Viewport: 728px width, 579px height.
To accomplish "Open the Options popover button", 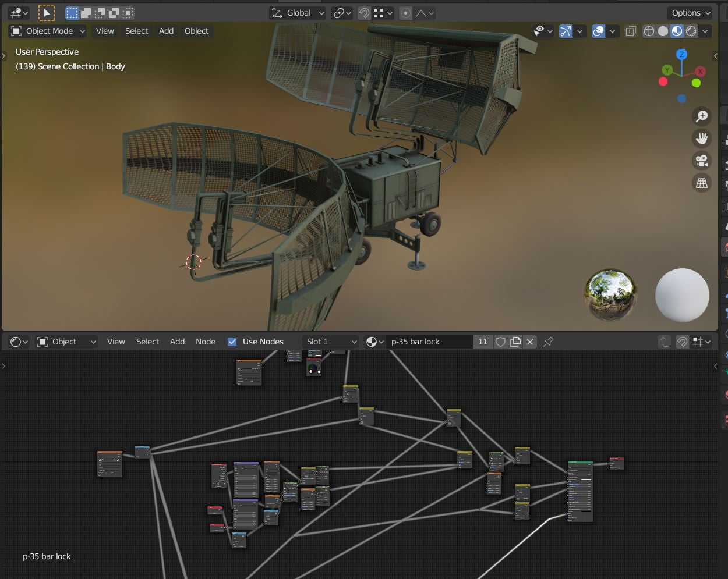I will pyautogui.click(x=690, y=13).
